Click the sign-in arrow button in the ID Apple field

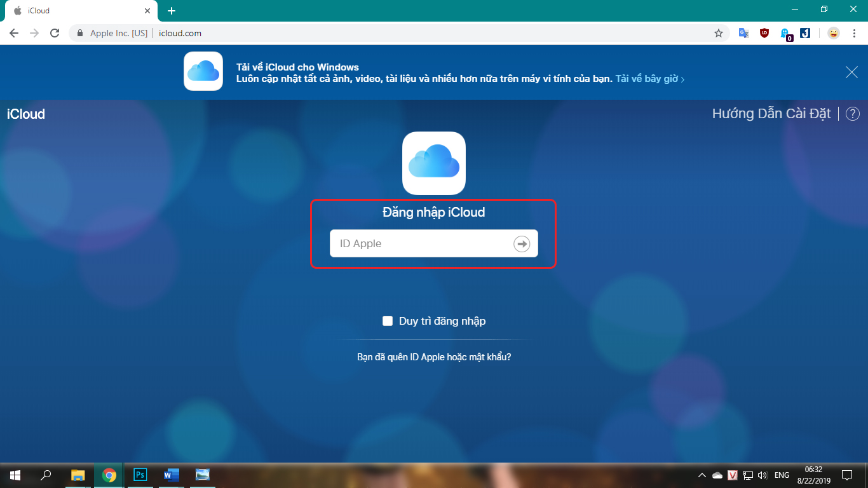pyautogui.click(x=522, y=244)
